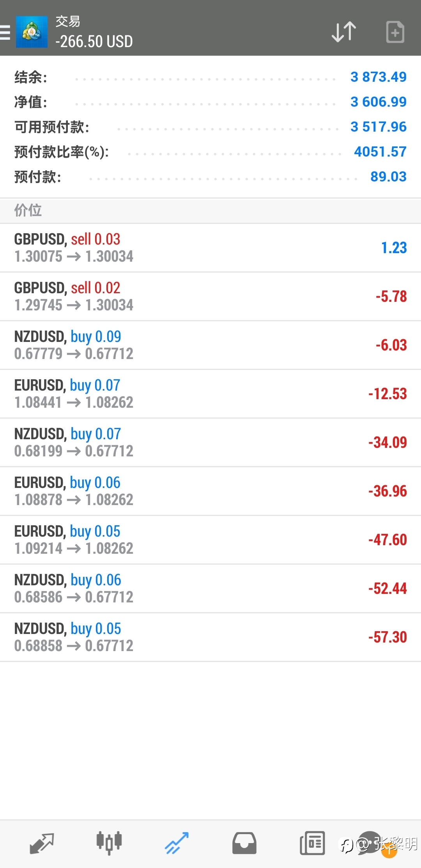Select the GBPUSD sell 0.03 position
Screen dimensions: 421x868
(210, 248)
